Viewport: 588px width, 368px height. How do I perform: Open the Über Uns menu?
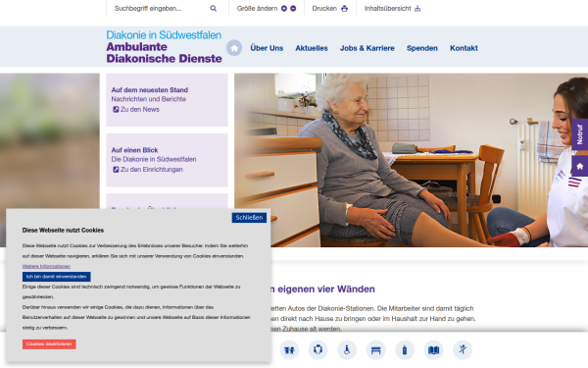267,48
